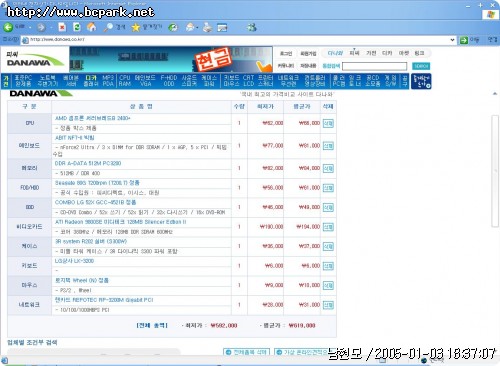Click the cash promotion banner image
500x366 pixels.
tap(171, 59)
